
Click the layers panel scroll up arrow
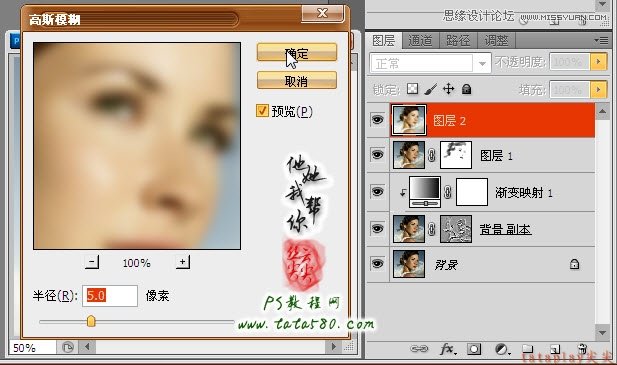click(x=602, y=111)
